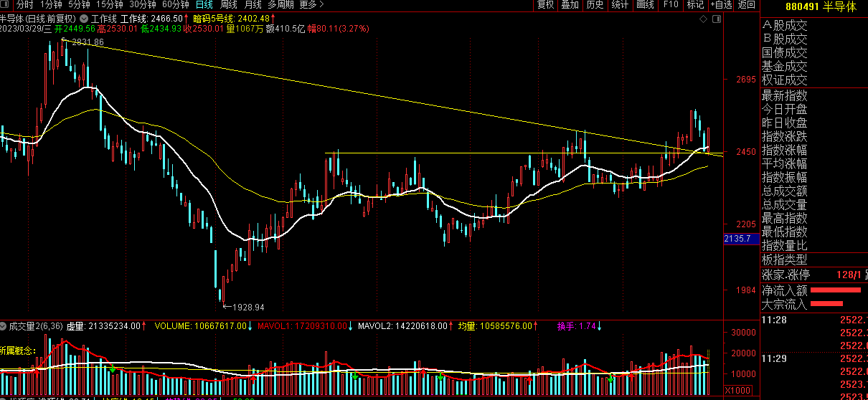Click the F10 info button
The width and height of the screenshot is (868, 400).
pos(671,4)
